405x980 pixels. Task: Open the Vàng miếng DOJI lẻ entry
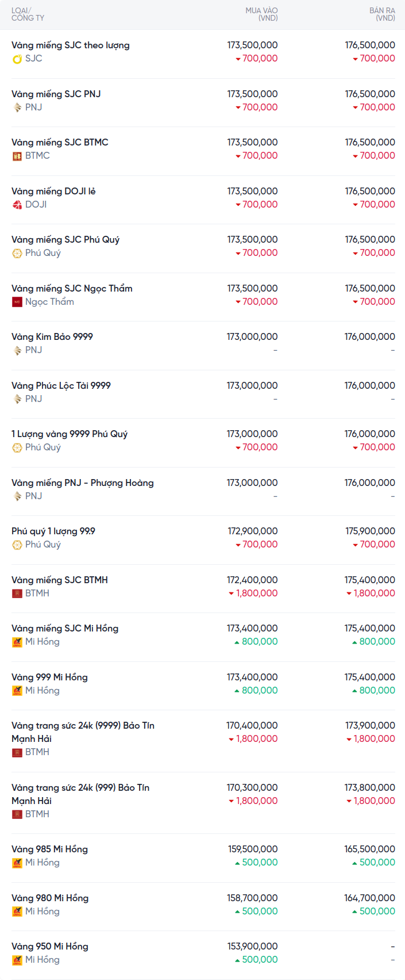click(53, 192)
